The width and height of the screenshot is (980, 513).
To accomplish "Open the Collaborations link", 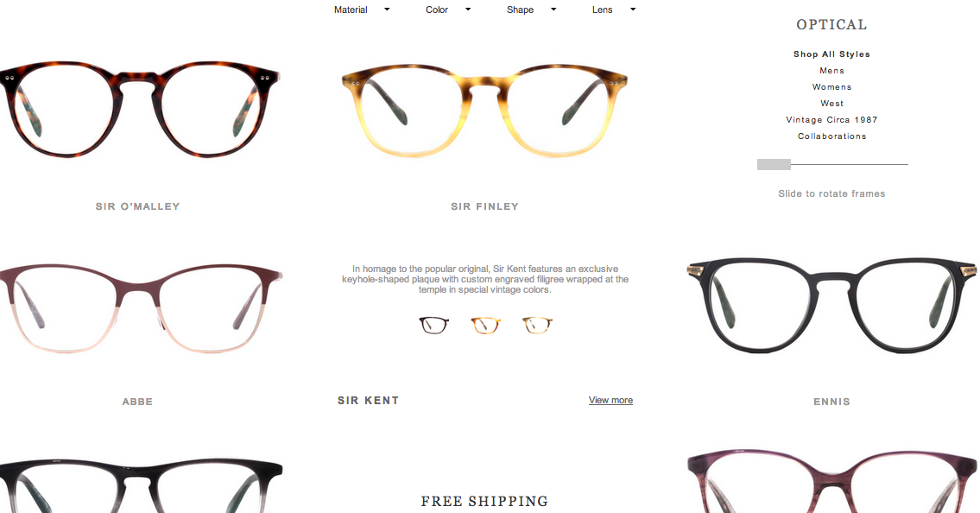I will point(831,136).
